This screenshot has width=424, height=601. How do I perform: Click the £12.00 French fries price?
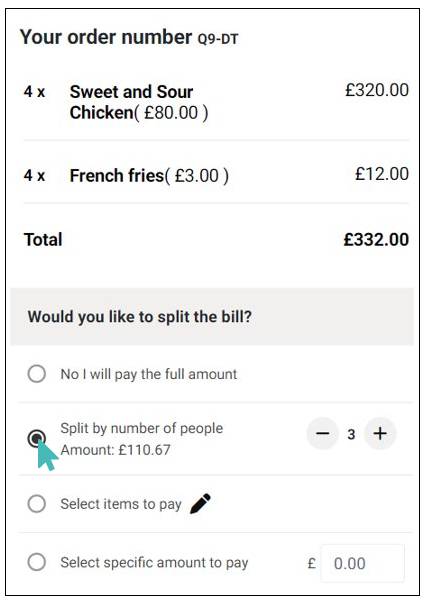(x=382, y=174)
